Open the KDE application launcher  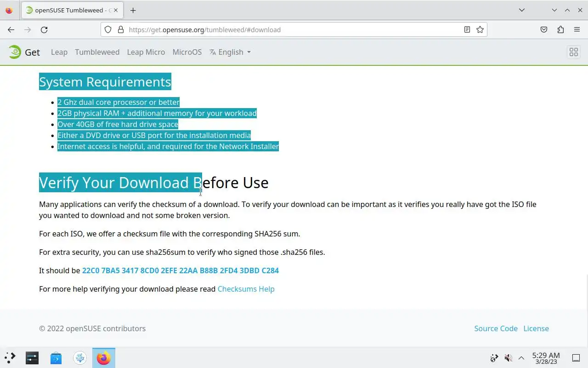coord(10,357)
